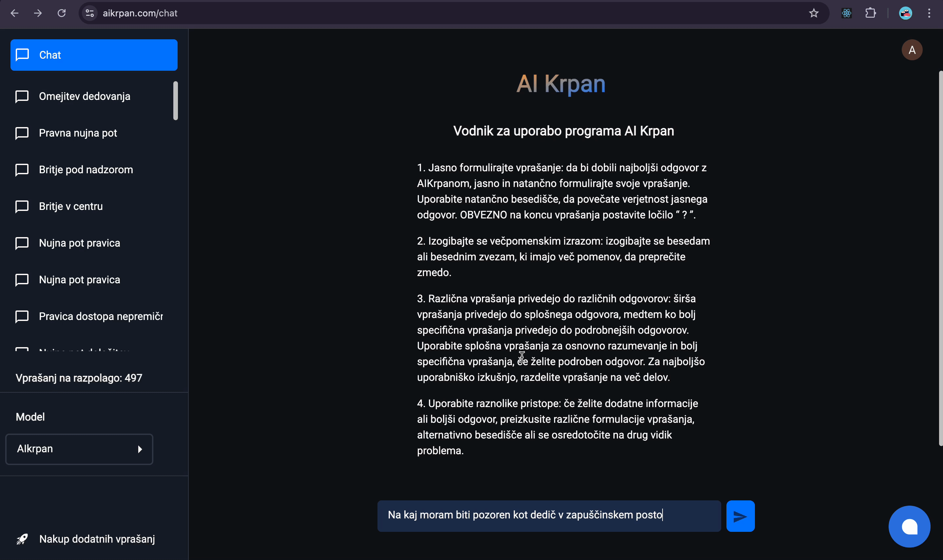The height and width of the screenshot is (560, 943).
Task: Click Nakup dodatnih vprašanj link
Action: [97, 538]
